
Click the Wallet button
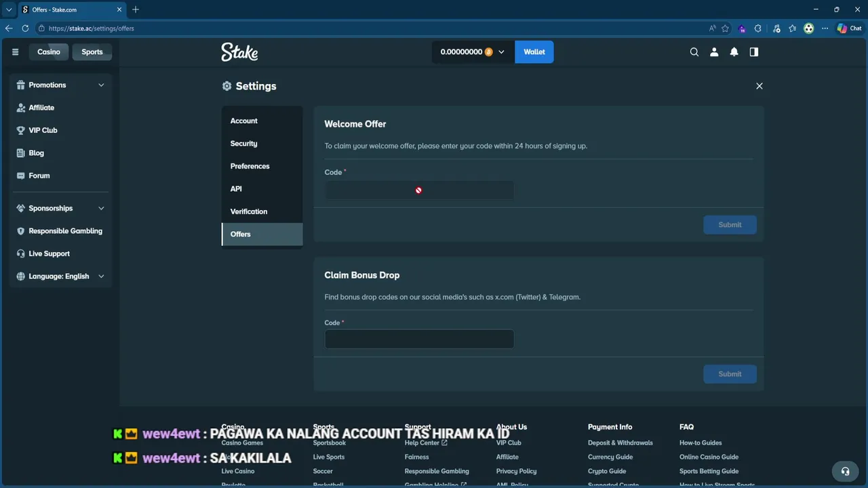pyautogui.click(x=534, y=52)
